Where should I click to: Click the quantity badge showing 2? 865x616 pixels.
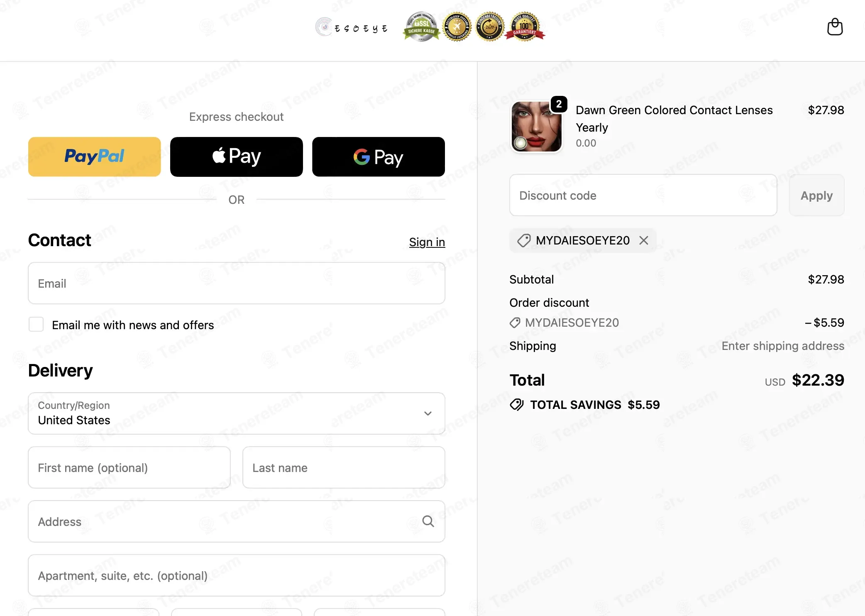pos(559,104)
